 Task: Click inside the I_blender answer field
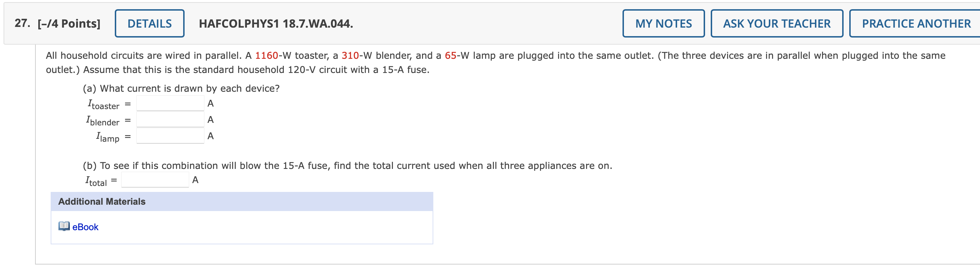(x=170, y=119)
